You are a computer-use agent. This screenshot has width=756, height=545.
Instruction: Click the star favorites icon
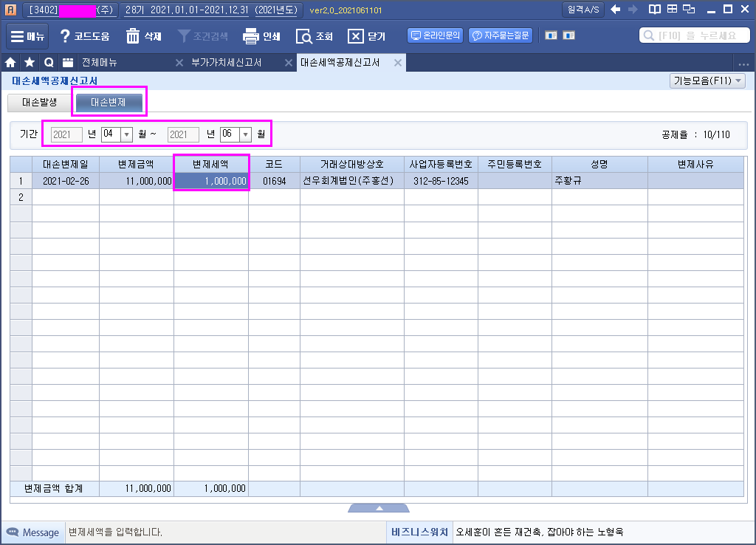[x=30, y=62]
